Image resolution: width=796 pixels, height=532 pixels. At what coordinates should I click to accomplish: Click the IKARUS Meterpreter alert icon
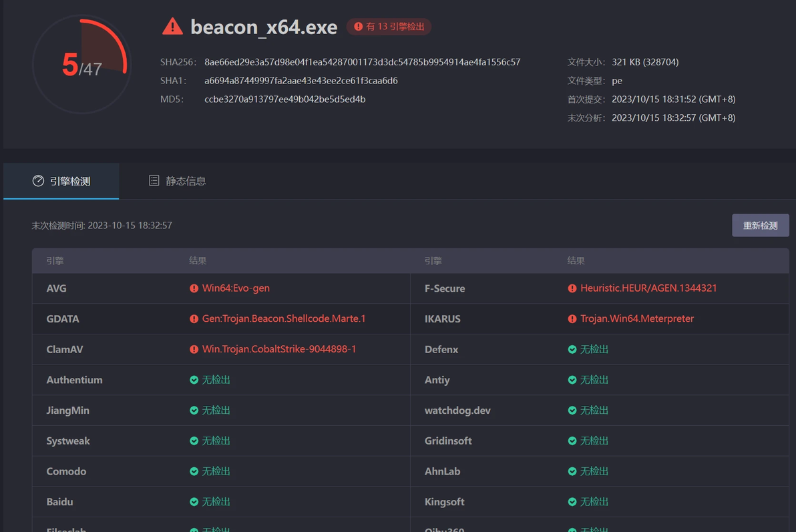(572, 319)
